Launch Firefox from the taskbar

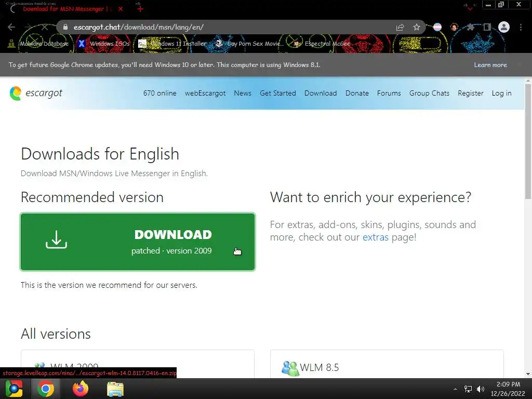(x=81, y=389)
